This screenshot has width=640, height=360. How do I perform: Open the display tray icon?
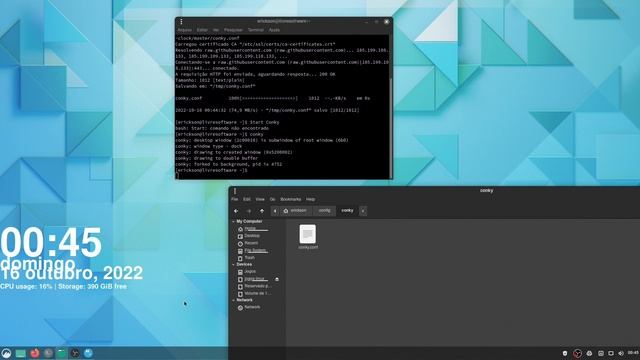pyautogui.click(x=611, y=353)
